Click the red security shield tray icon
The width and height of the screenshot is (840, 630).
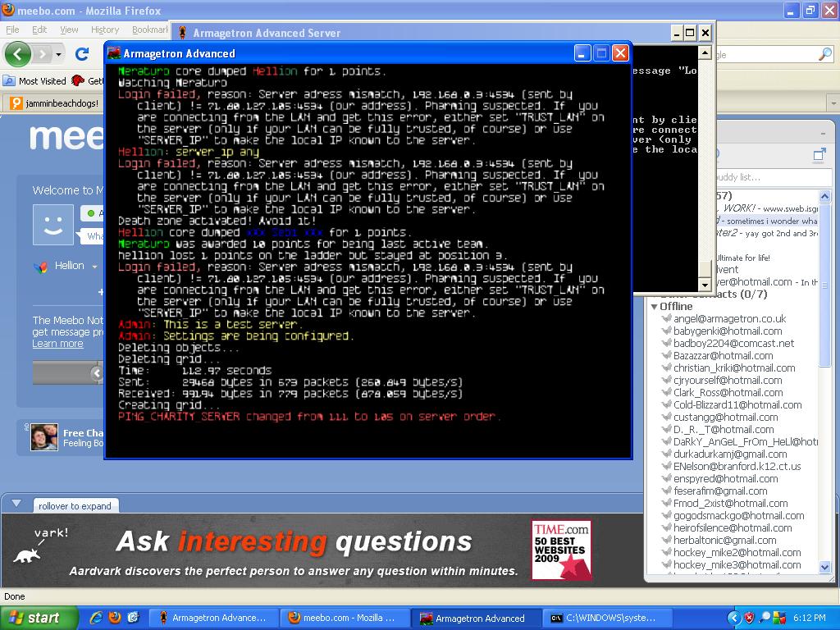[749, 618]
